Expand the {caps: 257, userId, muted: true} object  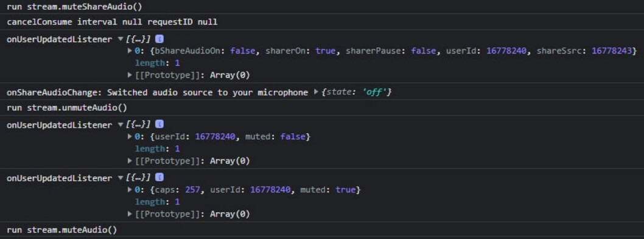(130, 190)
